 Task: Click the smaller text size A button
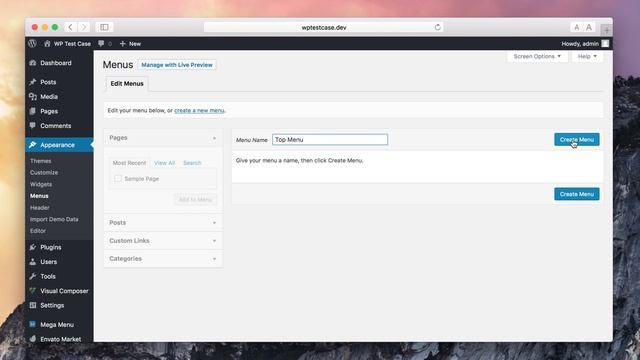coord(576,27)
